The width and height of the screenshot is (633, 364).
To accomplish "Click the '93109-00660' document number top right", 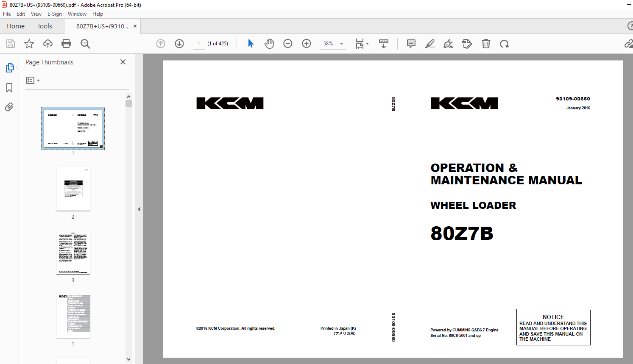I will click(573, 99).
